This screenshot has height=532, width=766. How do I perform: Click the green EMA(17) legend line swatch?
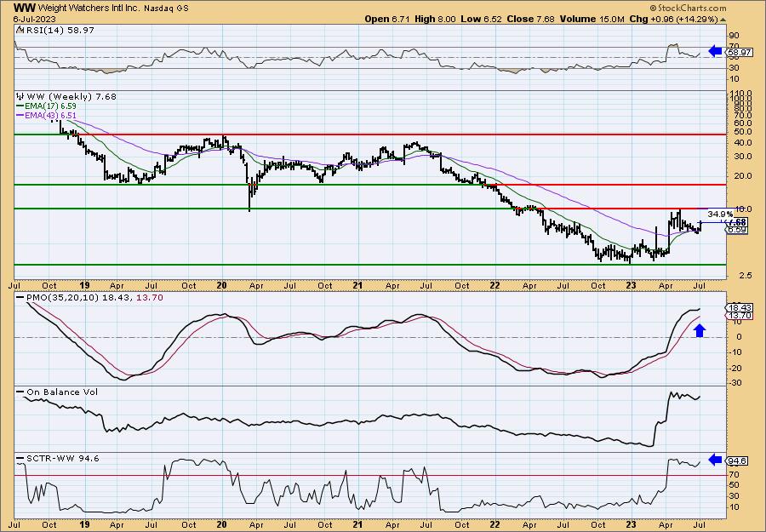pos(20,106)
